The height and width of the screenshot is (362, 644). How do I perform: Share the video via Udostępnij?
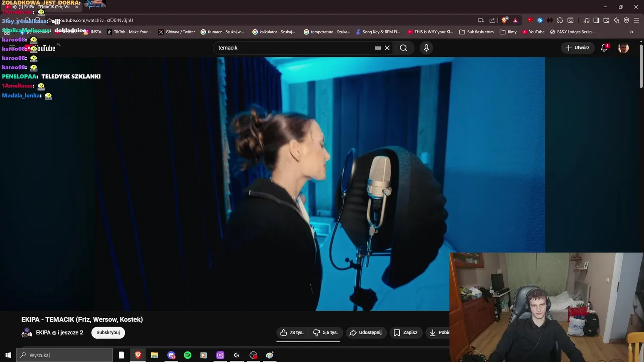(366, 332)
